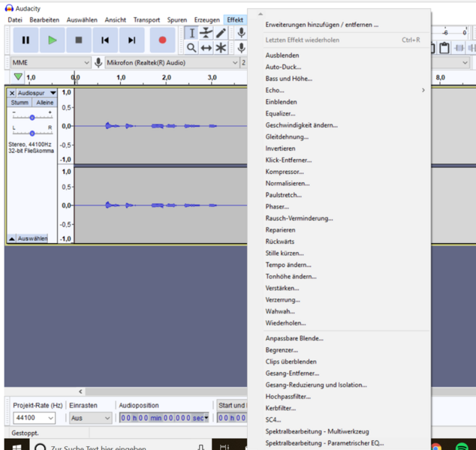Open the Erzeugen menu
476x450 pixels.
click(206, 20)
